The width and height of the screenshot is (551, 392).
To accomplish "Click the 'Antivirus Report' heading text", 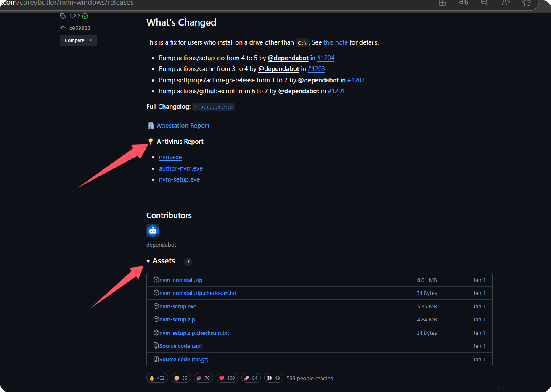I will 180,142.
